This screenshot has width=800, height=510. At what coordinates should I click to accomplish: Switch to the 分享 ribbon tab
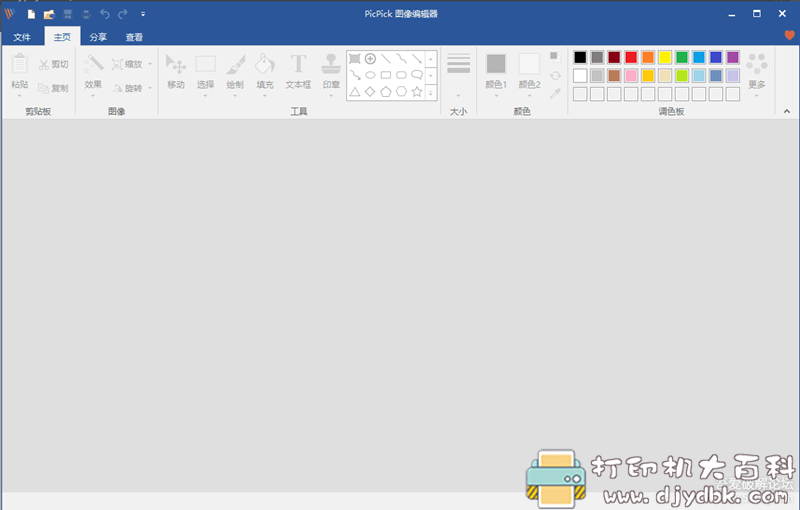click(98, 37)
